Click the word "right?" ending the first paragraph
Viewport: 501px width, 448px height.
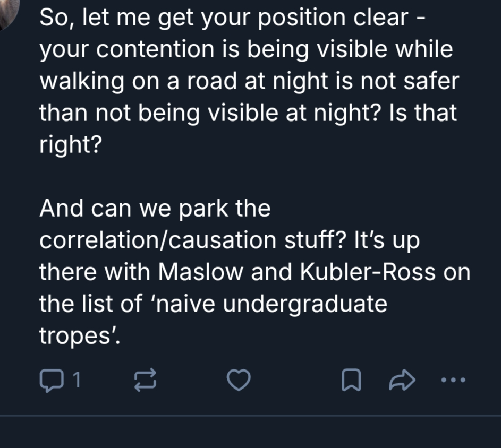point(70,145)
